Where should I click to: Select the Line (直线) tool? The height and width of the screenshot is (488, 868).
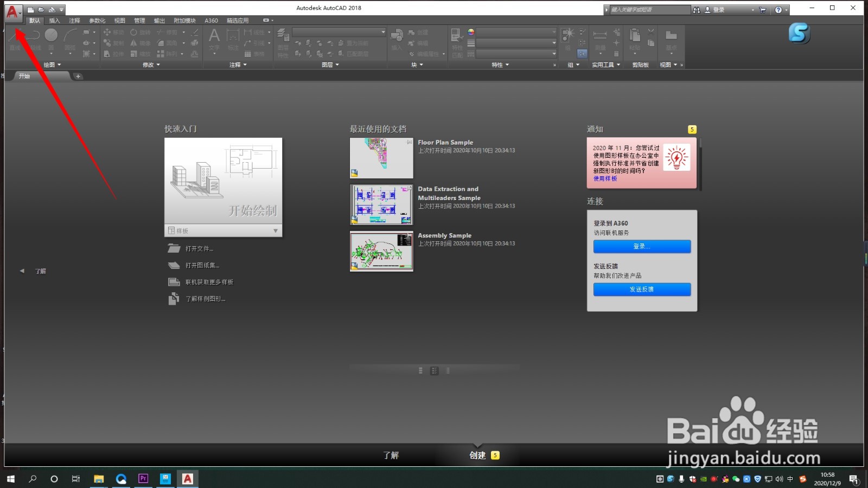(x=15, y=39)
